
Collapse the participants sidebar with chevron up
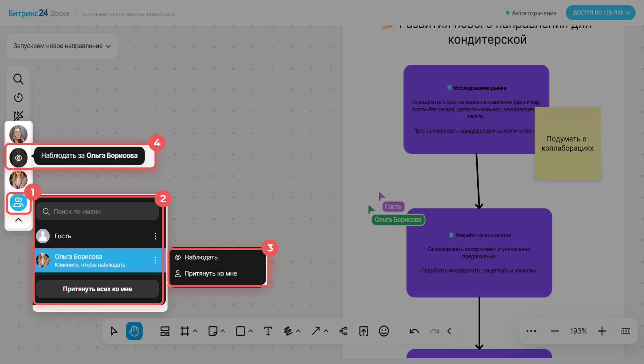click(18, 220)
